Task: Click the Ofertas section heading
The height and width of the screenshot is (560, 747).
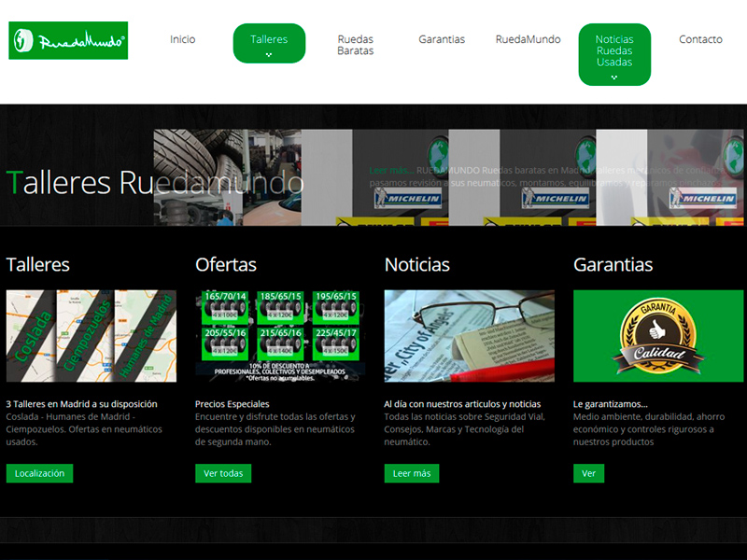Action: (226, 264)
